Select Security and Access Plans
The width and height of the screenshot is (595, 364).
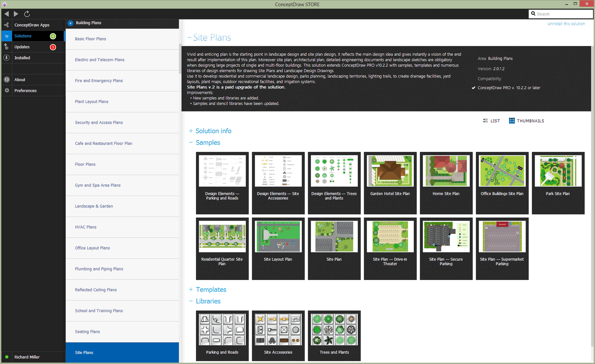tap(122, 123)
